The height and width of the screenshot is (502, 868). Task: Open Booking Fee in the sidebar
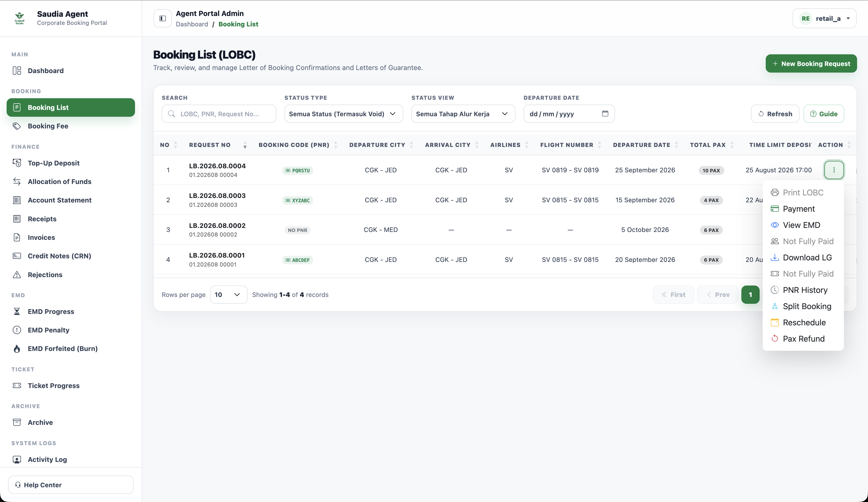pos(71,126)
